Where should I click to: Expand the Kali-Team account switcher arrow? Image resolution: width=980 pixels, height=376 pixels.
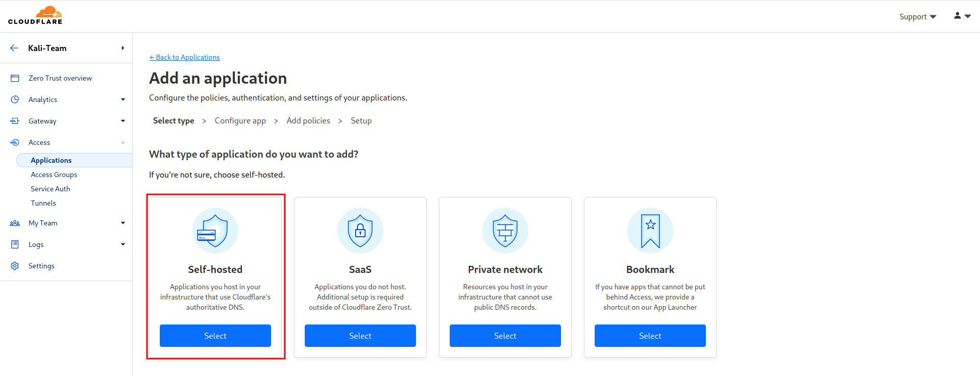click(x=123, y=48)
